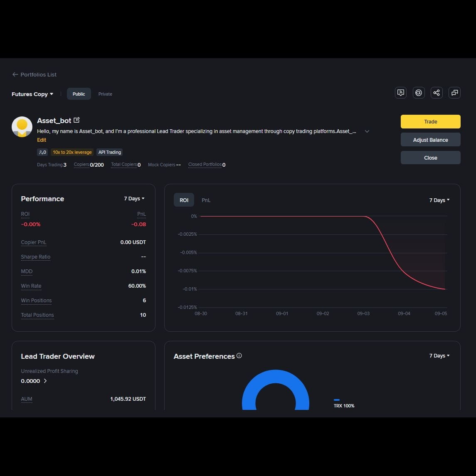This screenshot has height=476, width=476.
Task: Click the PnL label in Performance card
Action: click(x=141, y=214)
